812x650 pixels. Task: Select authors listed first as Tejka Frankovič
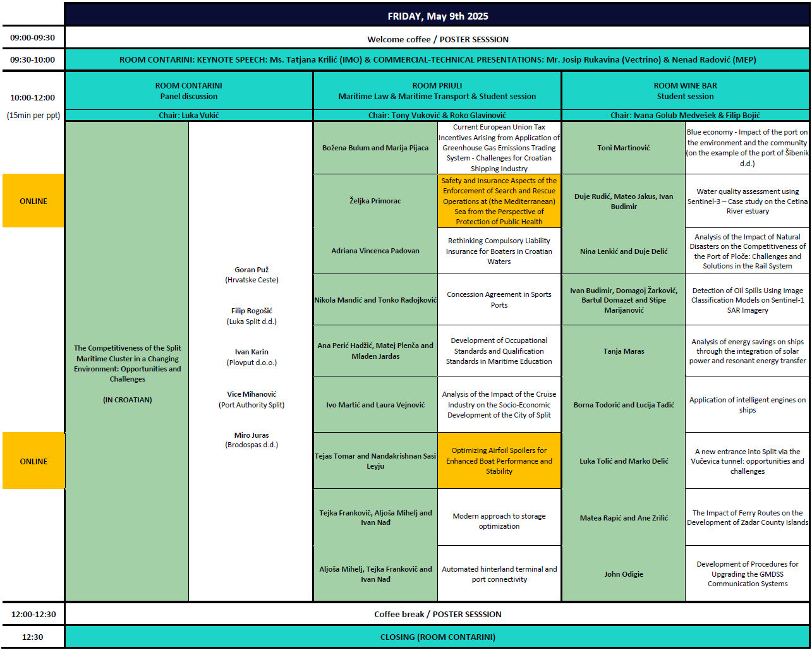[x=375, y=517]
